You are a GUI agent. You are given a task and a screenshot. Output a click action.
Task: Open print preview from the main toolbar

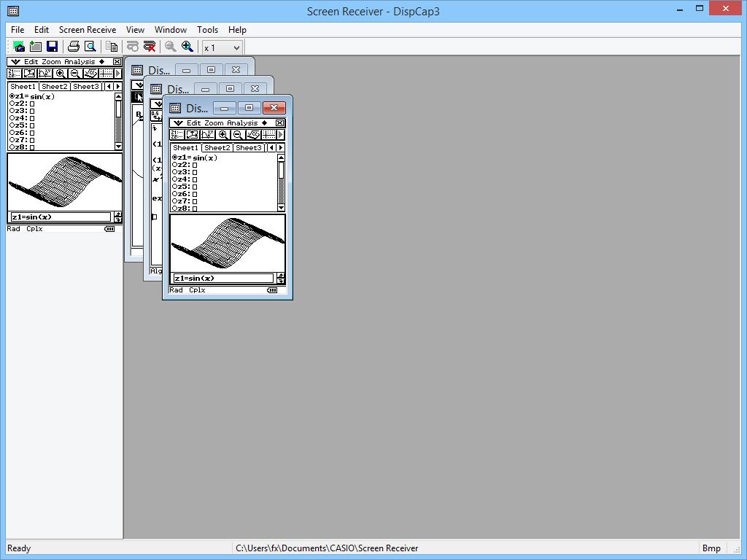pyautogui.click(x=90, y=47)
